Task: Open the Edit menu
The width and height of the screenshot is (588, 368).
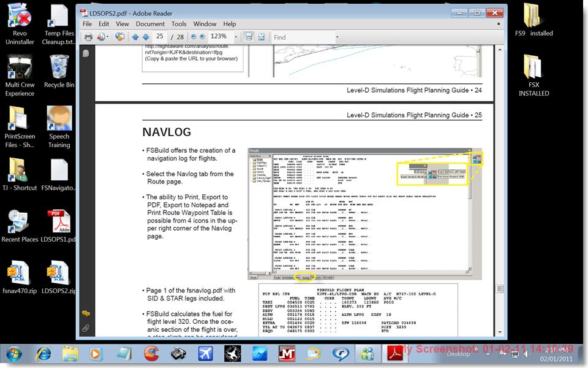Action: point(104,24)
